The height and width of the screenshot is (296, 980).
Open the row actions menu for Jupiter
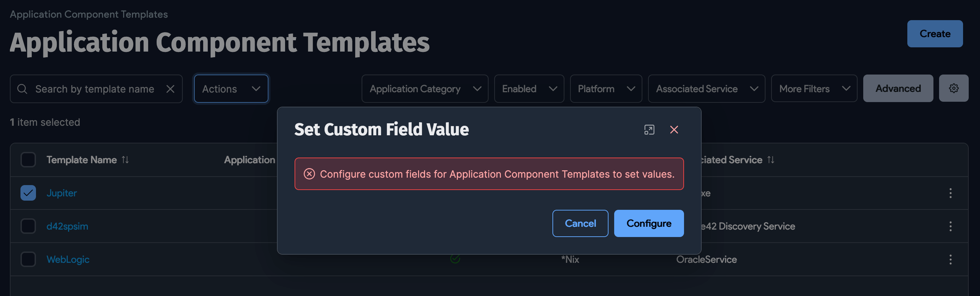950,193
